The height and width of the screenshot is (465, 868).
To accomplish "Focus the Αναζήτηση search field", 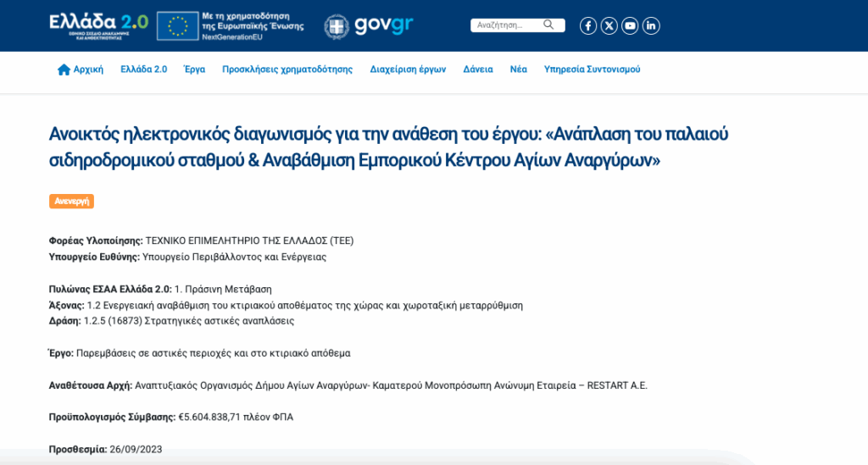I will click(x=507, y=25).
